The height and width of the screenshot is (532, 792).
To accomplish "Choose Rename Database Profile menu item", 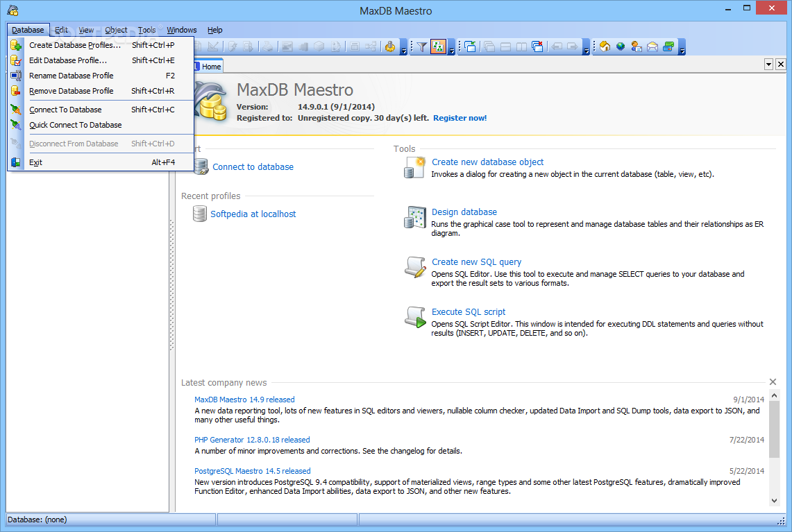I will pos(101,76).
